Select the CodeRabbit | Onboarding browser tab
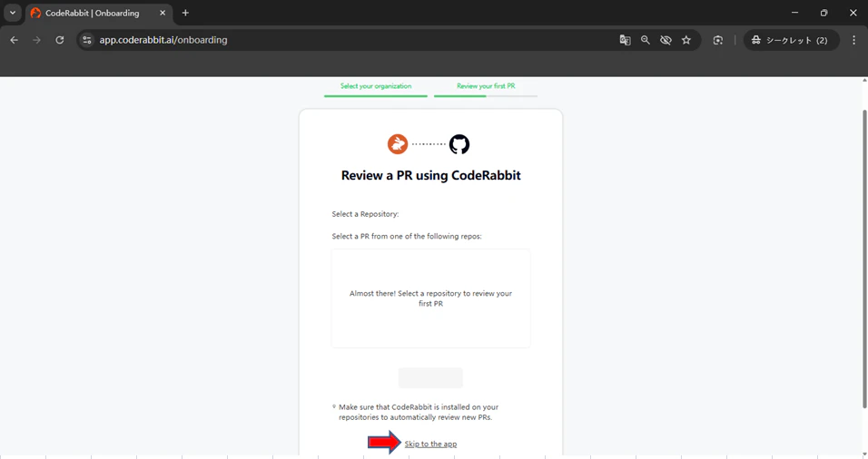The image size is (868, 459). coord(99,13)
